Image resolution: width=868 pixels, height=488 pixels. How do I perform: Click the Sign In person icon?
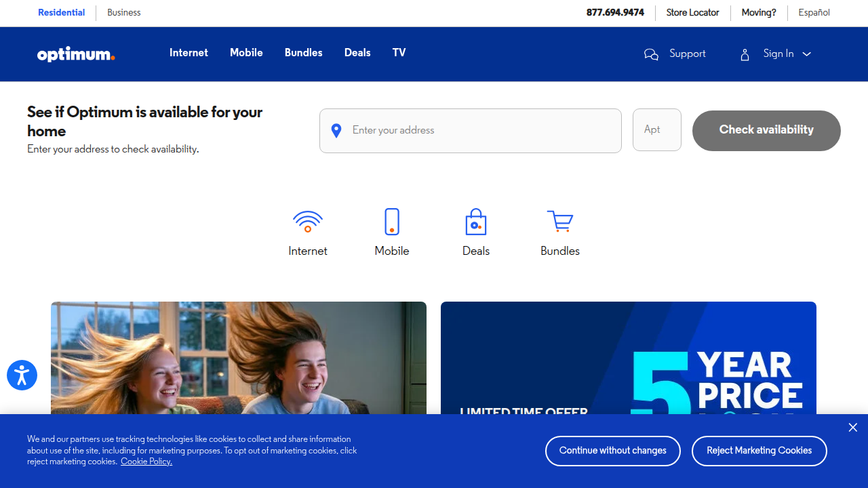click(x=745, y=54)
